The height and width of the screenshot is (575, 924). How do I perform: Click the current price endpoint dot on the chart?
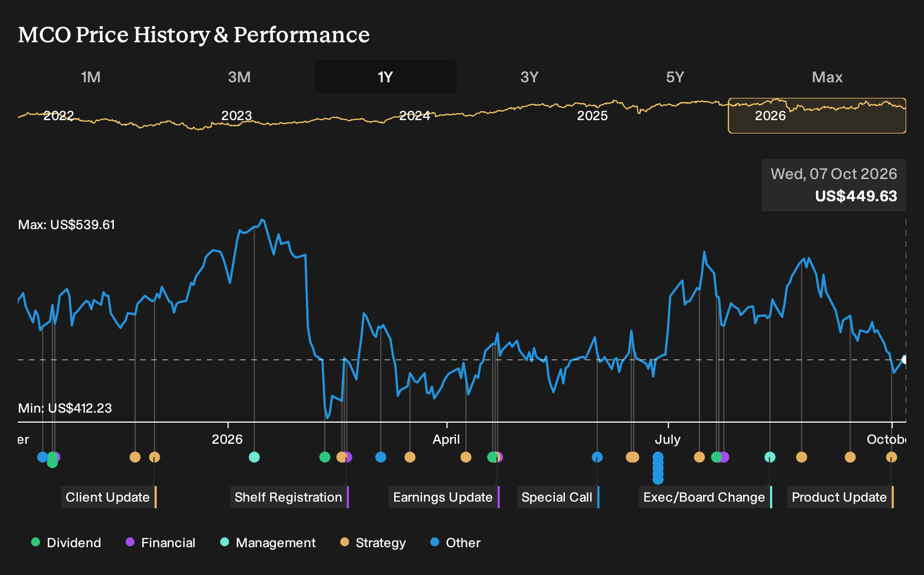click(905, 360)
